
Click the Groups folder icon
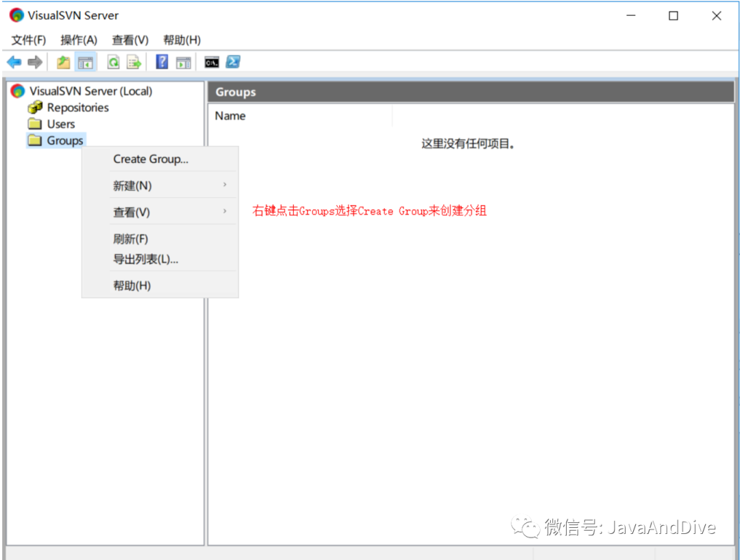pos(34,140)
